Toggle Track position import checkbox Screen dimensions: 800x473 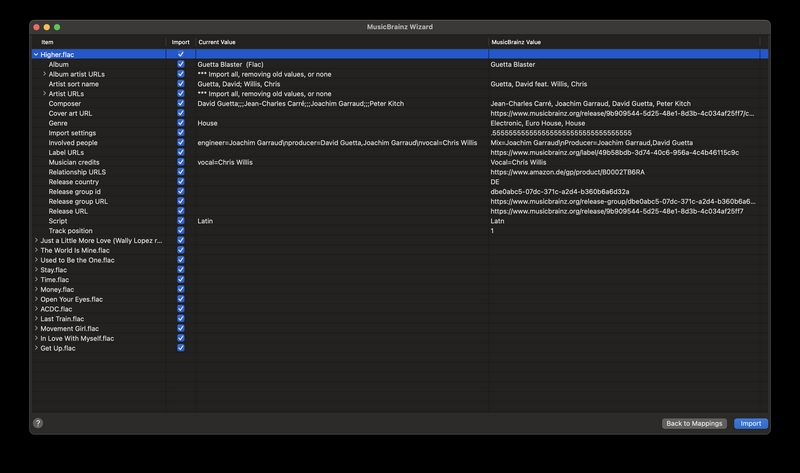point(181,230)
